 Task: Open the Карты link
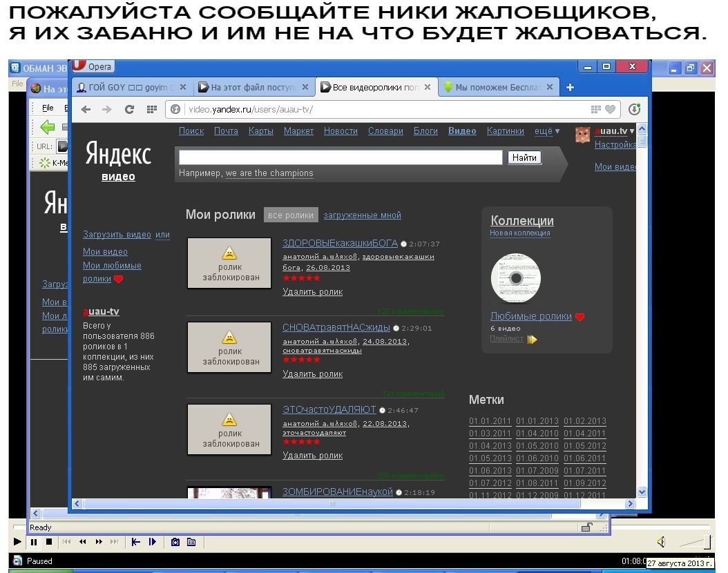click(x=261, y=131)
